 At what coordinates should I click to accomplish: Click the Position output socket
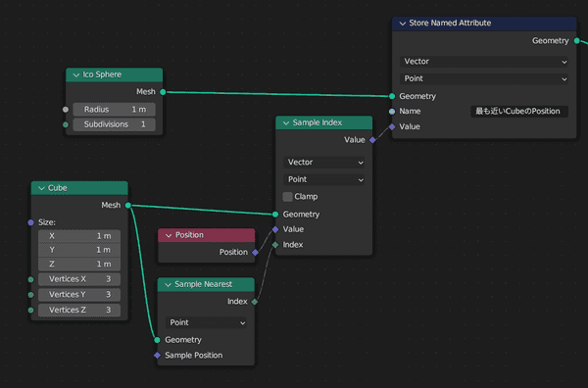[255, 253]
